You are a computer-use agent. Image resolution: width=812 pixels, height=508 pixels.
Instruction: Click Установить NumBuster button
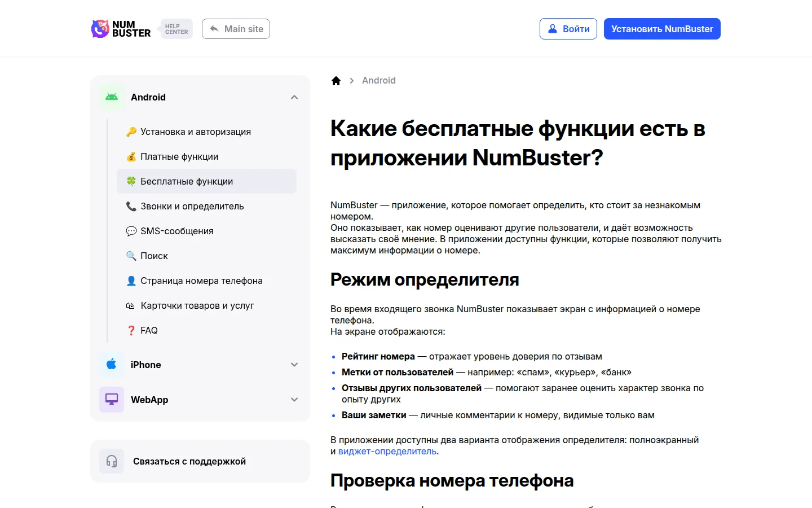pos(662,29)
